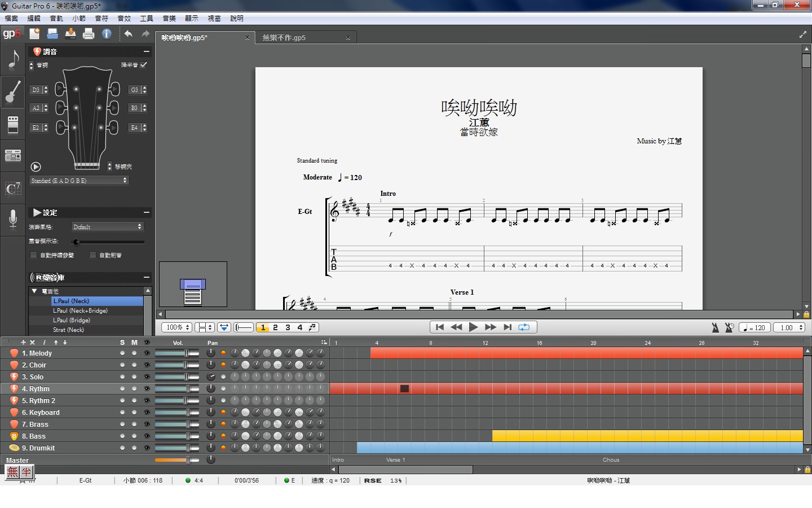Undo the last action
Viewport: 812px width, 508px height.
129,34
